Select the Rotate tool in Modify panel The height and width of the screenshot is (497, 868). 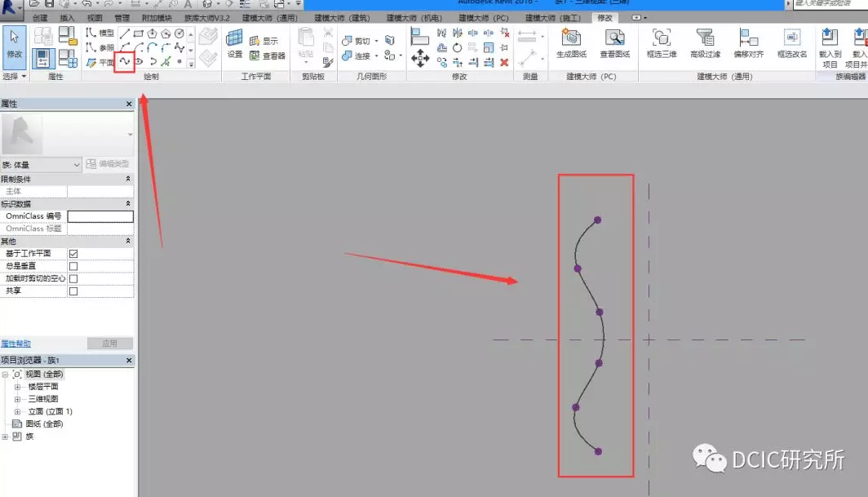[457, 47]
